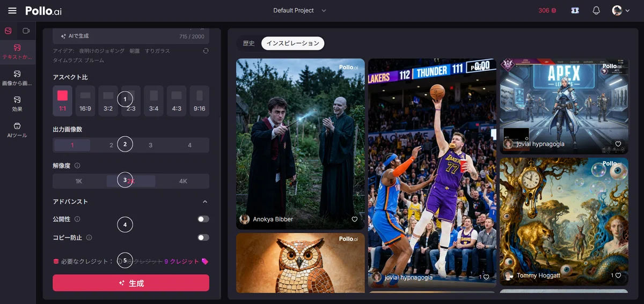Select the 3:4 aspect ratio
This screenshot has height=304, width=644.
pyautogui.click(x=154, y=101)
